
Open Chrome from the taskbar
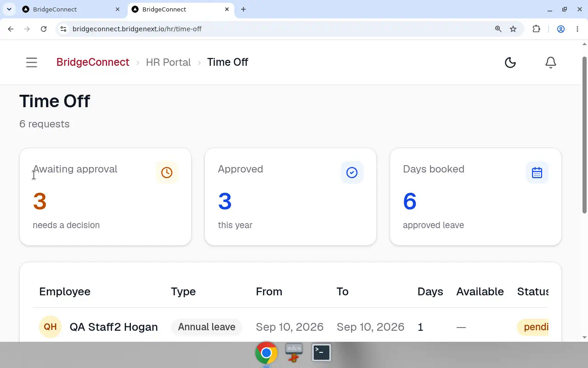[x=266, y=353]
